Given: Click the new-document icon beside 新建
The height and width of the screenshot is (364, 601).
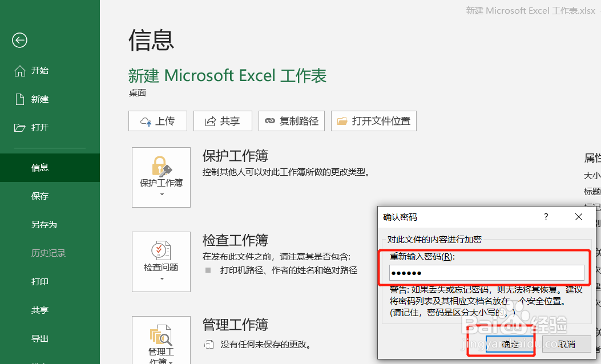Looking at the screenshot, I should (20, 99).
